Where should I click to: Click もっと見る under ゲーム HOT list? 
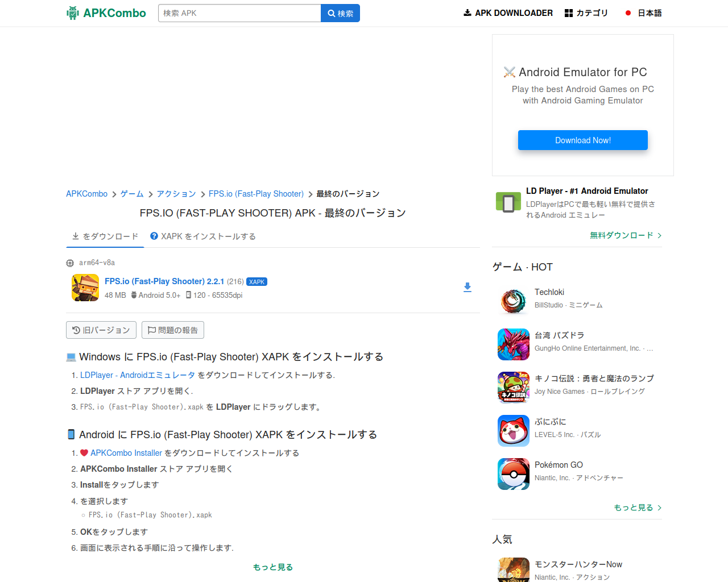tap(638, 508)
